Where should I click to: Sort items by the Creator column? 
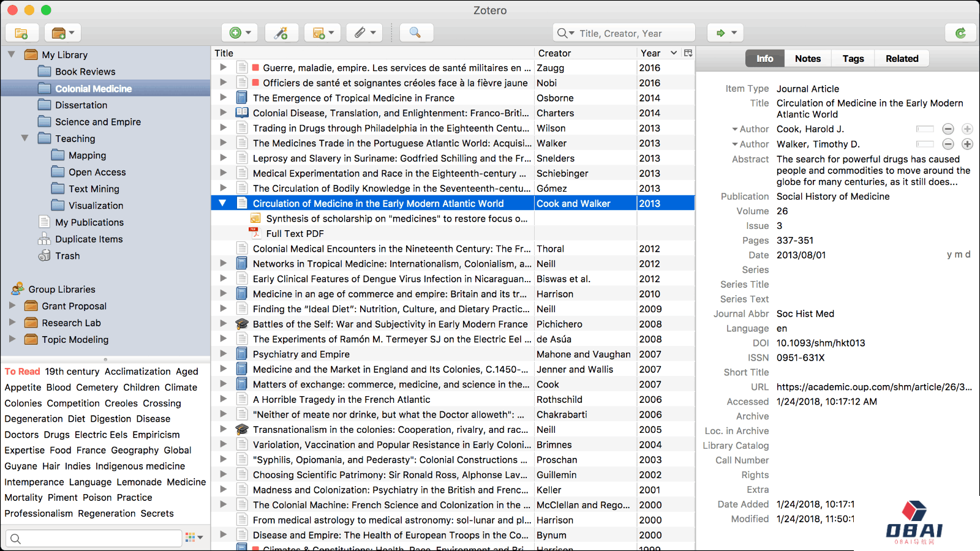pos(586,53)
